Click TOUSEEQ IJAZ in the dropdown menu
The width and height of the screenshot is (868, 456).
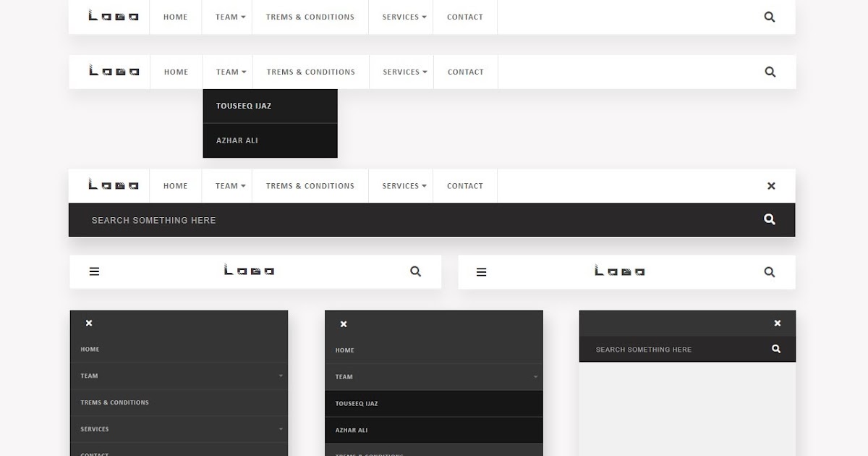pos(244,106)
